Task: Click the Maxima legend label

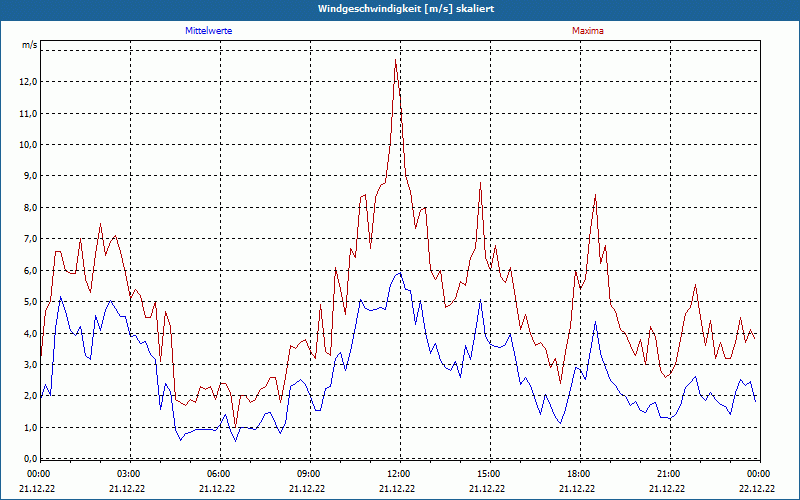Action: click(x=587, y=31)
